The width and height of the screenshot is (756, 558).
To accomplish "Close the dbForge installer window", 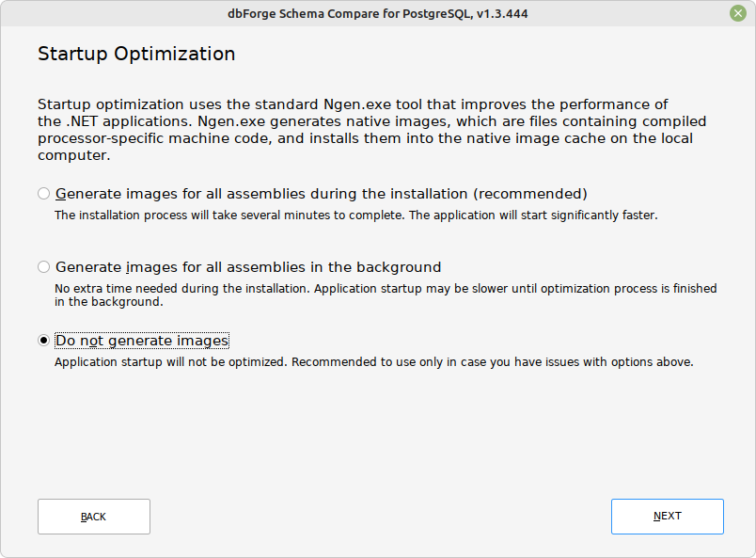I will click(738, 13).
